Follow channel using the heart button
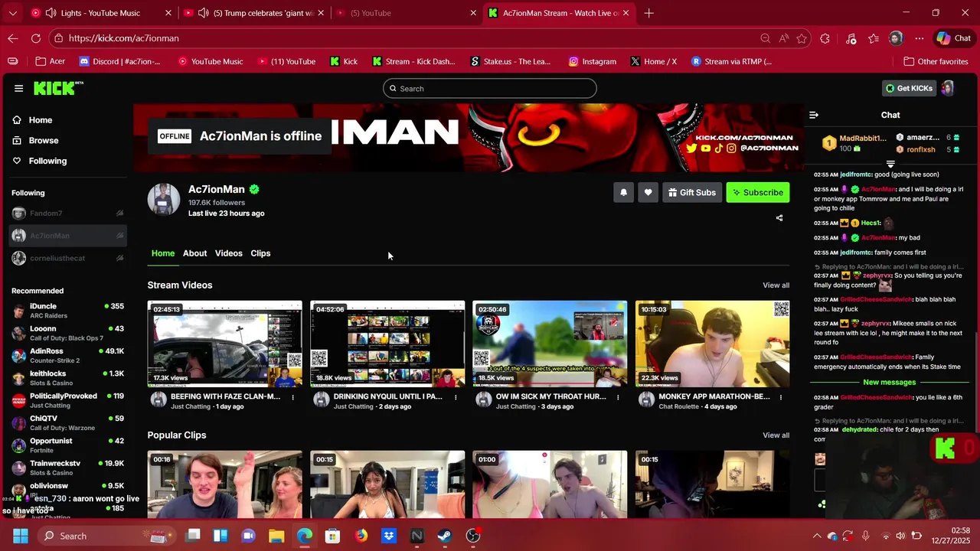Screen dimensions: 980x551 pos(648,192)
